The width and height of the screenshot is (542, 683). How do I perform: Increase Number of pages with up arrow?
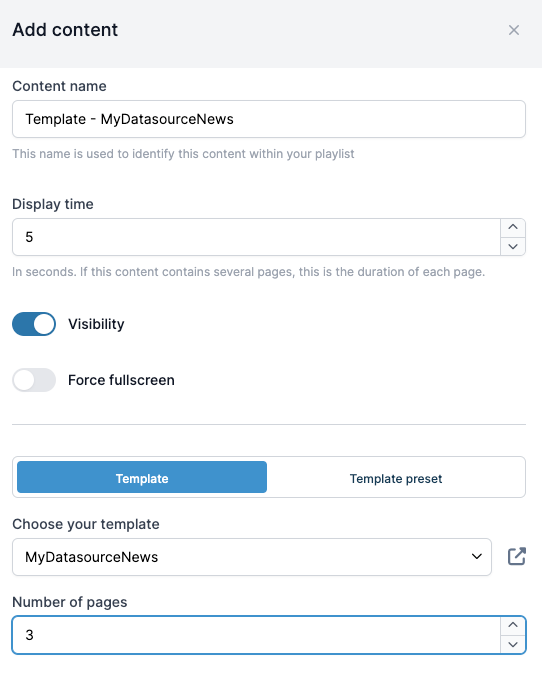513,625
